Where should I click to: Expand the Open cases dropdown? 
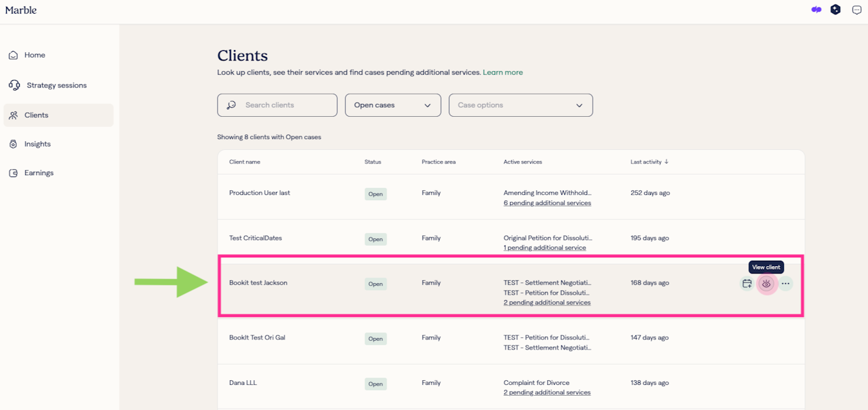pos(393,105)
